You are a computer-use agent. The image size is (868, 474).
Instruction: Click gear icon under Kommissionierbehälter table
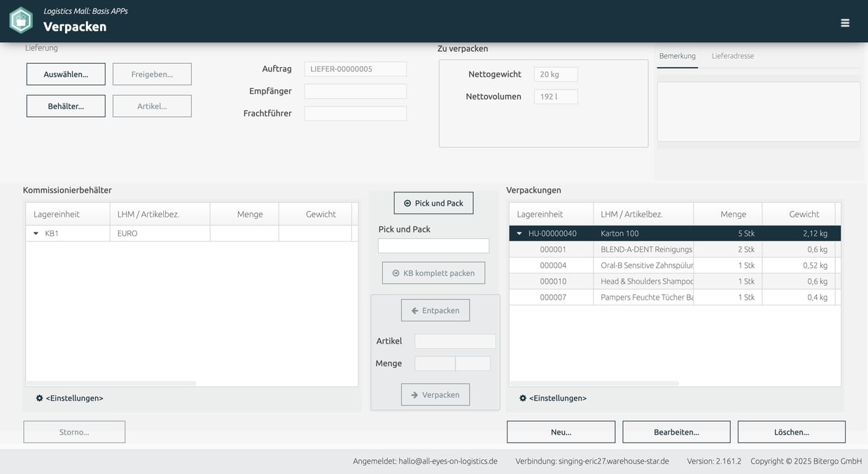click(39, 398)
